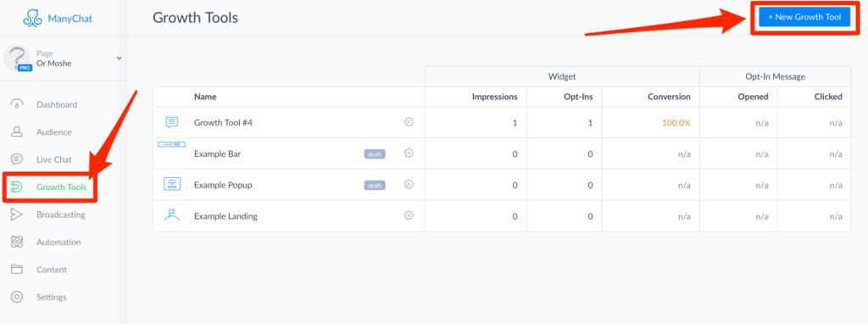Open the Dashboard gauge icon
This screenshot has width=868, height=324.
point(17,104)
